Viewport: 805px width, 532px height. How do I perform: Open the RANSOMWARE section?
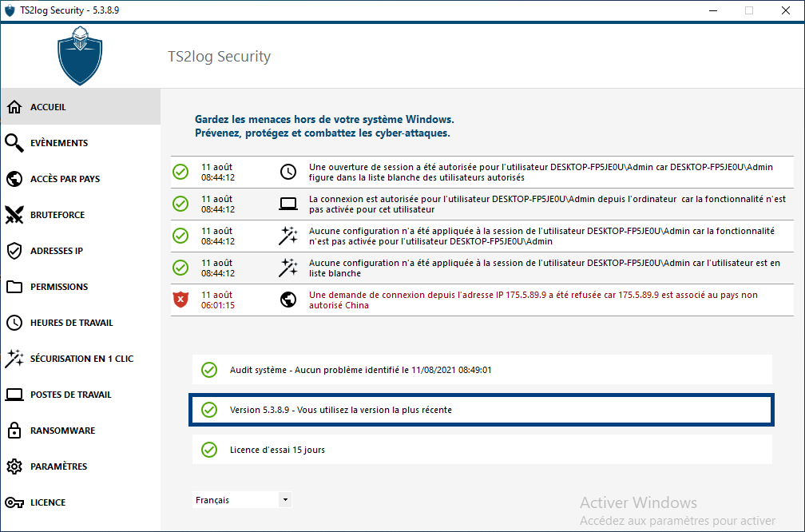[81, 431]
